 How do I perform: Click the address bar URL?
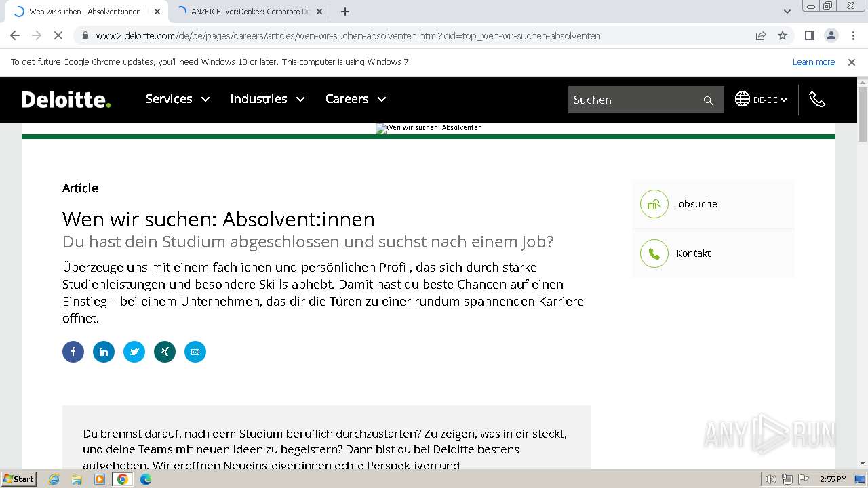pyautogui.click(x=348, y=36)
